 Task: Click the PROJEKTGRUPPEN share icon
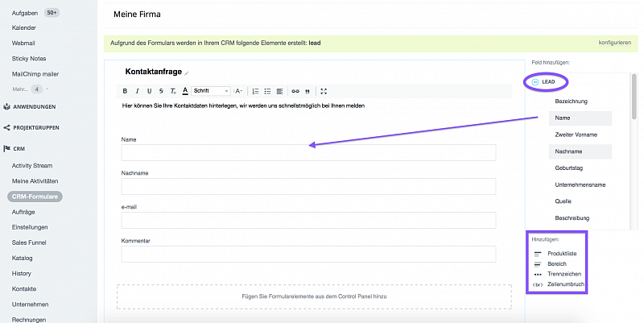(x=6, y=128)
